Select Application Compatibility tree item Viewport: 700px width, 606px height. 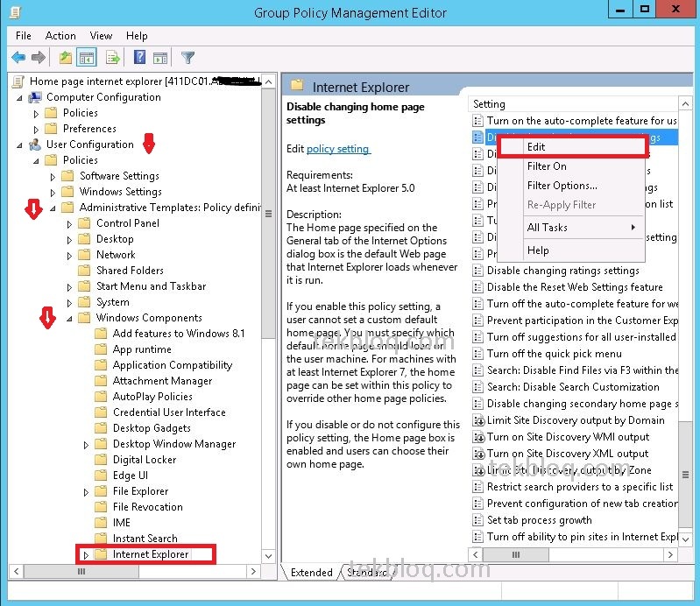(173, 365)
